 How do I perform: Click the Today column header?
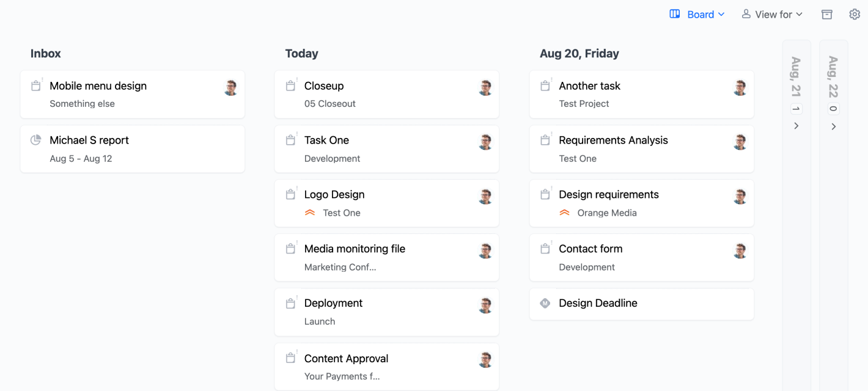[x=301, y=54]
